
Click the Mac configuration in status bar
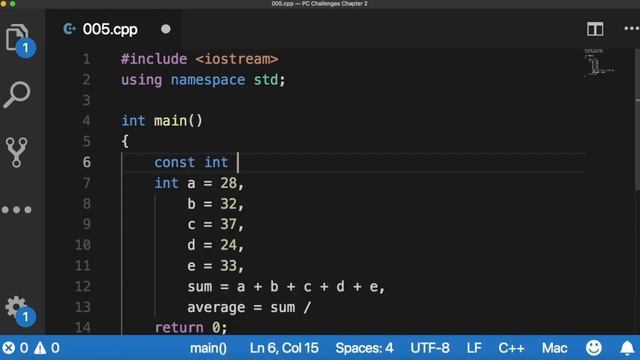[554, 348]
